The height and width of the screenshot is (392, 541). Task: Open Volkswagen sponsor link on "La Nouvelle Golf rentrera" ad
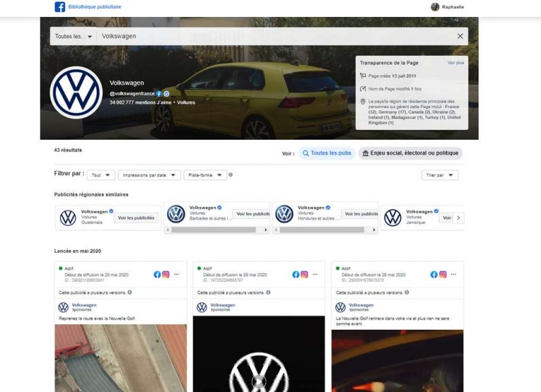coord(361,305)
